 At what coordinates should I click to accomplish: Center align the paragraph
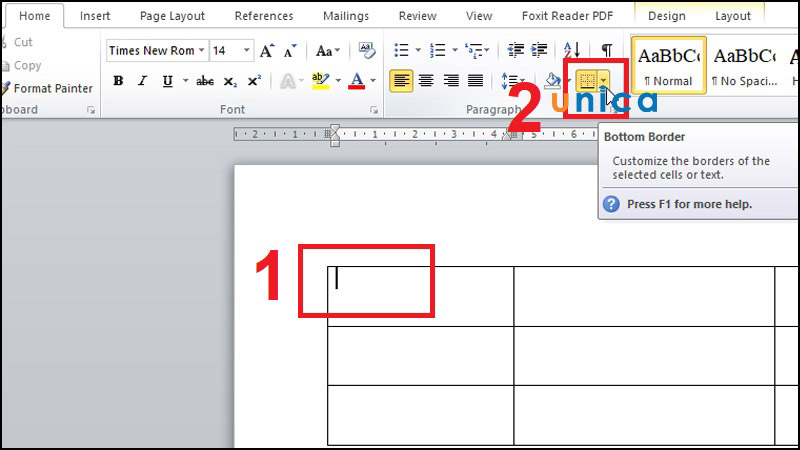coord(426,81)
